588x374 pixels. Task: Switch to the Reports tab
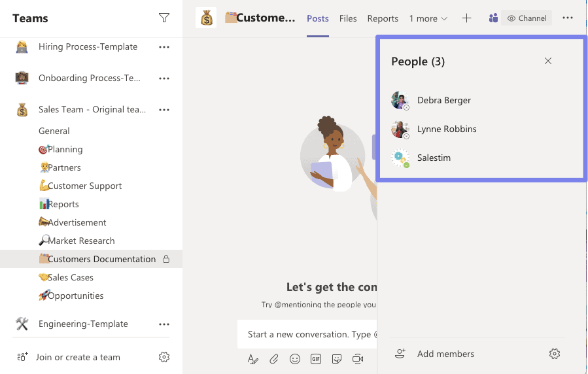[383, 18]
